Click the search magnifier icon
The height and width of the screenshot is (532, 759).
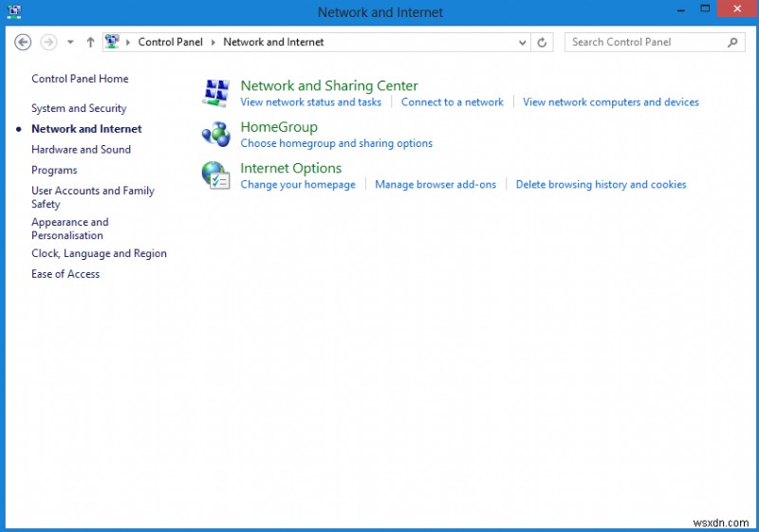[x=732, y=43]
